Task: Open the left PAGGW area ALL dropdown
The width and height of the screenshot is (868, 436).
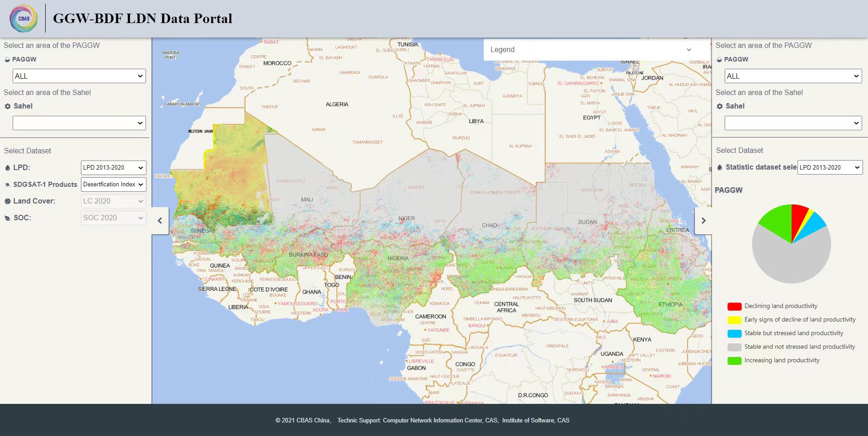Action: point(79,76)
